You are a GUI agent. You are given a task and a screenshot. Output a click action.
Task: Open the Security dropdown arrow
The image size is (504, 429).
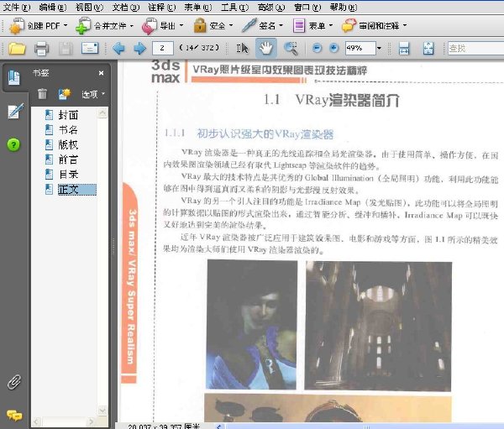coord(231,25)
